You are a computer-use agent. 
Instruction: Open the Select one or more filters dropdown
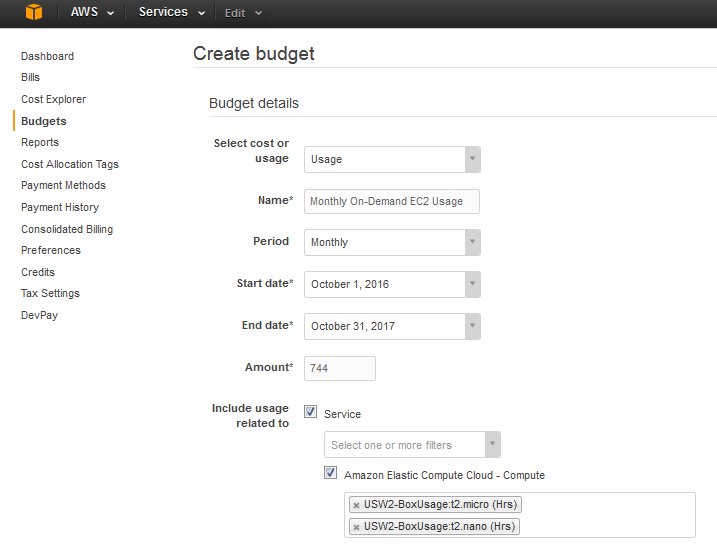(x=412, y=445)
